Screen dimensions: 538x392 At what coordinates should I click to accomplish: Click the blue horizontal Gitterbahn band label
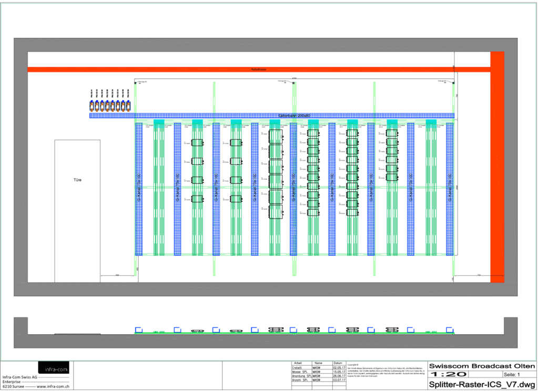[293, 115]
